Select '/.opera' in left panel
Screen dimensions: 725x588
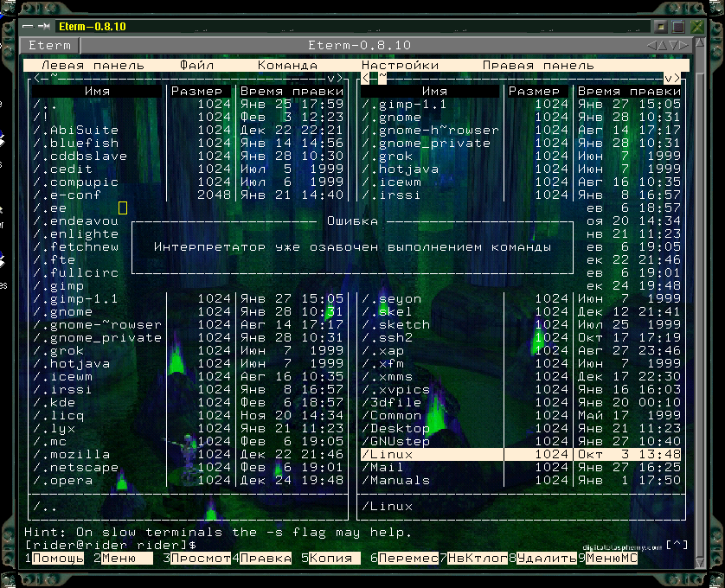coord(189,480)
